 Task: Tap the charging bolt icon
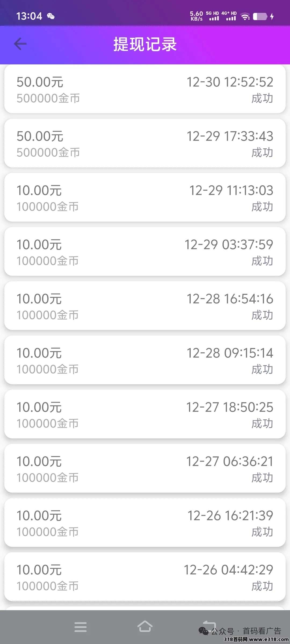tap(272, 17)
